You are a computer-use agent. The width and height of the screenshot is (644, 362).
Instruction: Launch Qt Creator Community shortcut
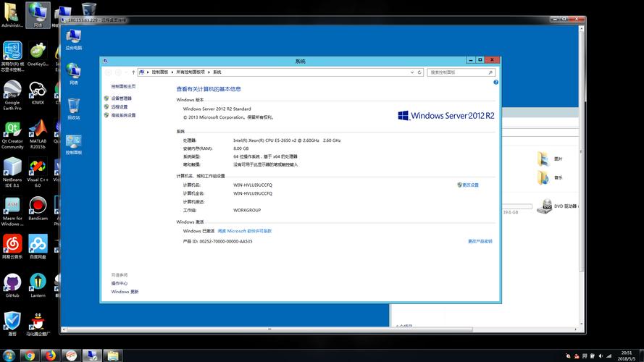point(12,134)
